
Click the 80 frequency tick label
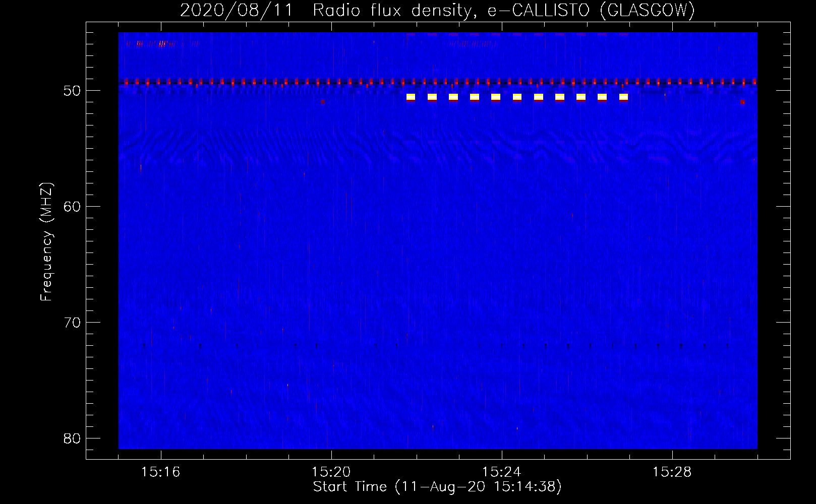point(72,438)
